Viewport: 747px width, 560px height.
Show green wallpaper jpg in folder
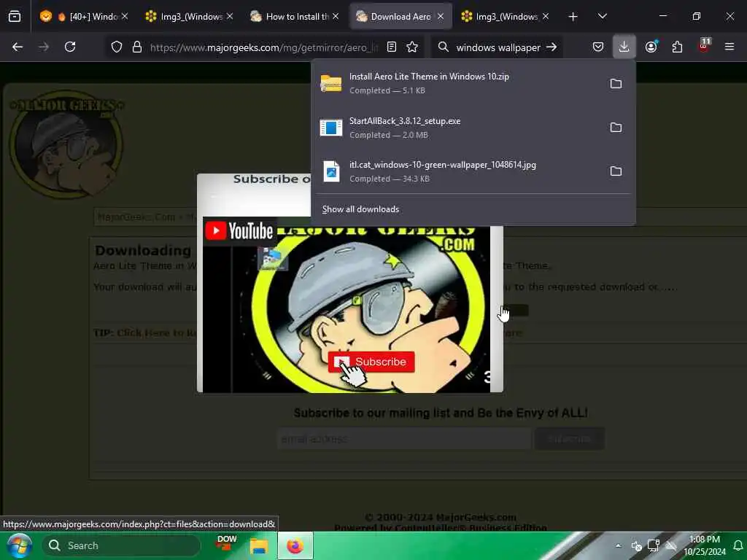click(616, 171)
